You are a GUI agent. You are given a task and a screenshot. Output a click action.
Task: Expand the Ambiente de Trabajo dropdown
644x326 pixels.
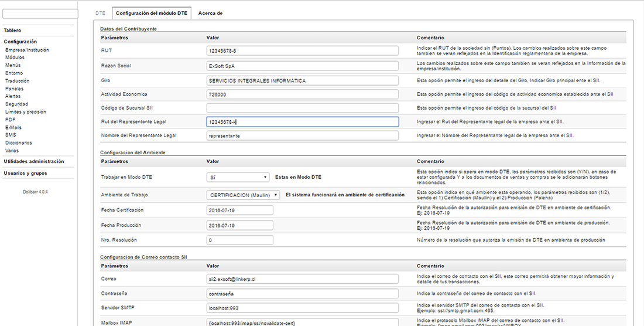[x=244, y=195]
